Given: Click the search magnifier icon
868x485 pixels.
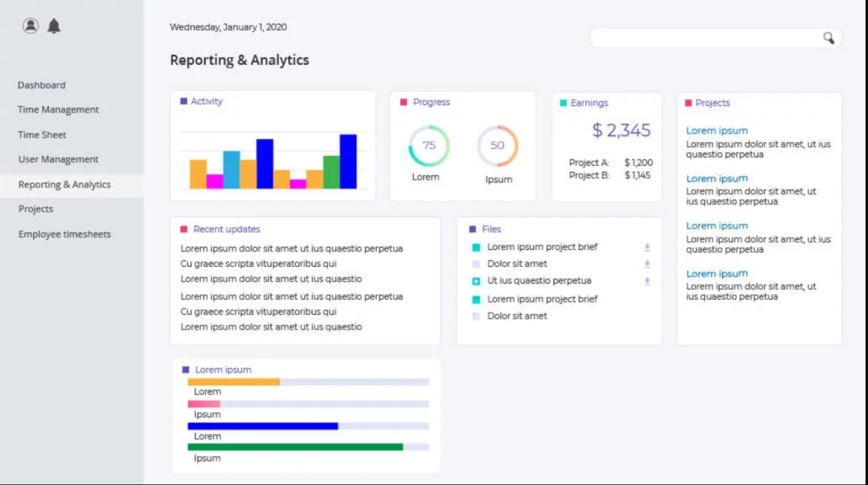Looking at the screenshot, I should click(830, 38).
